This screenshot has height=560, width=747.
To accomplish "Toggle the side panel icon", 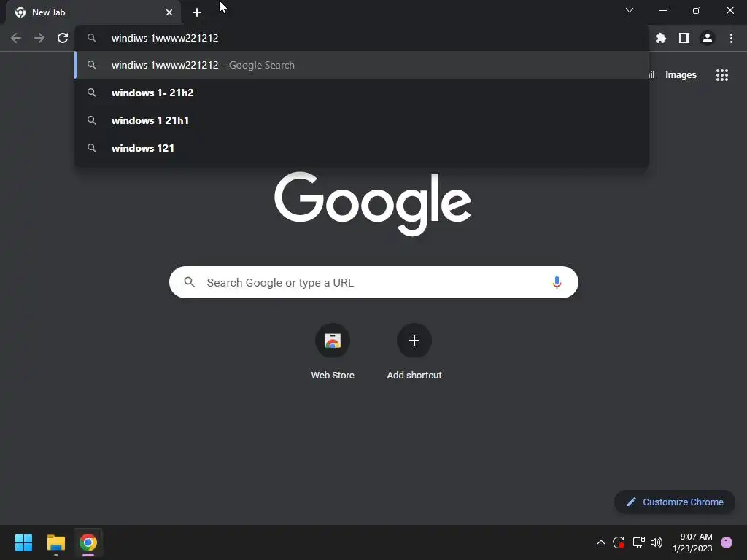I will (684, 38).
